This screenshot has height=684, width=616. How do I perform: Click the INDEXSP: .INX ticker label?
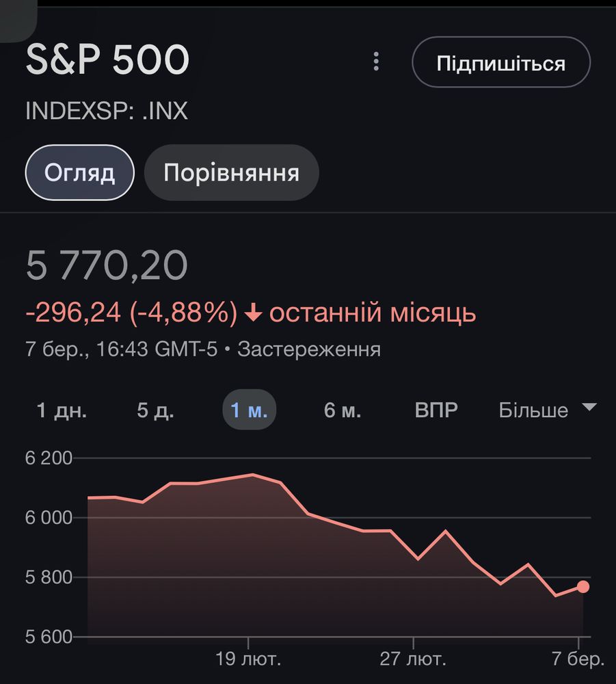pyautogui.click(x=107, y=111)
